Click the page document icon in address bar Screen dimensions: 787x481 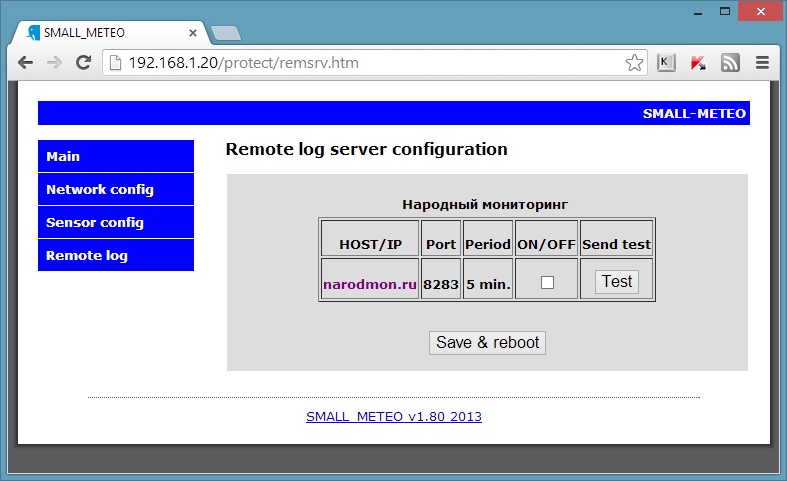tap(115, 63)
